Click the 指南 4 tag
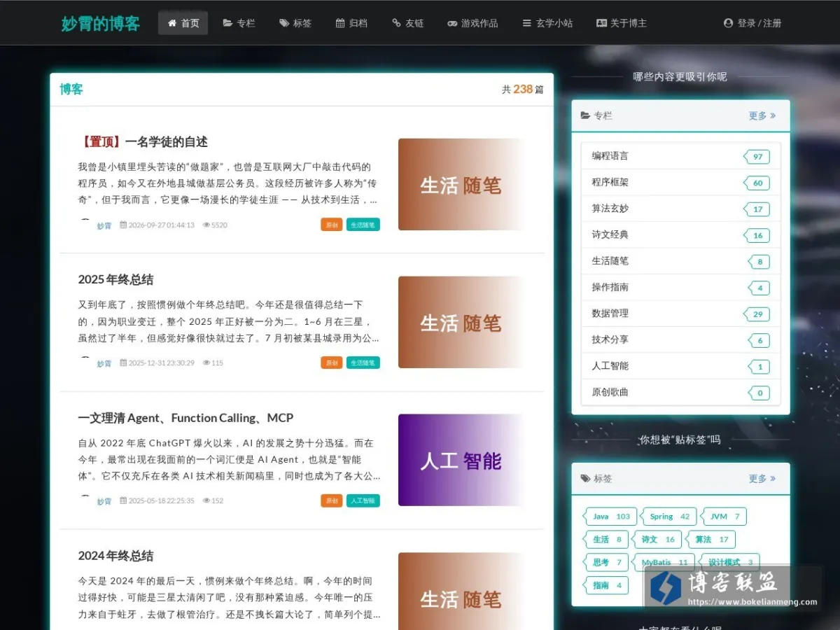The width and height of the screenshot is (840, 630). (x=606, y=585)
